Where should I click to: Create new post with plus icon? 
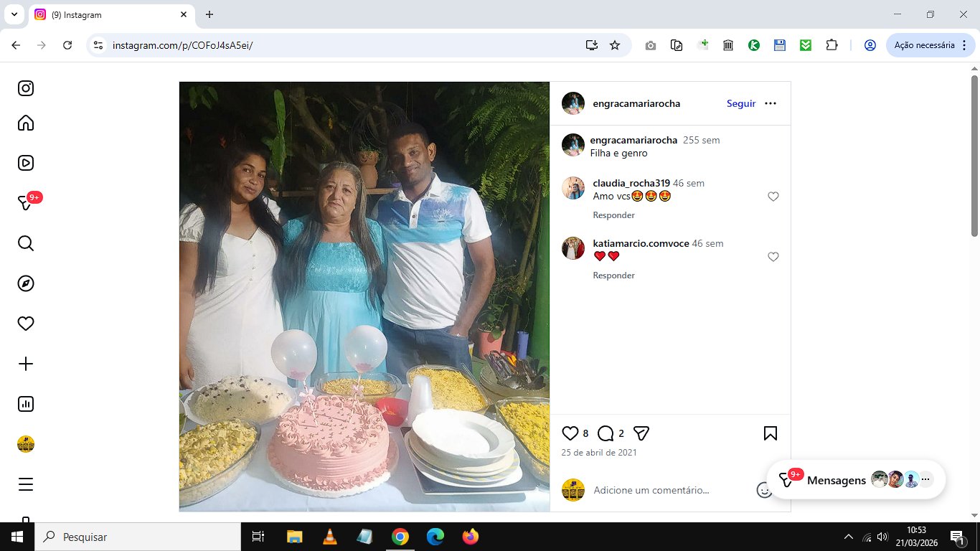click(x=26, y=364)
